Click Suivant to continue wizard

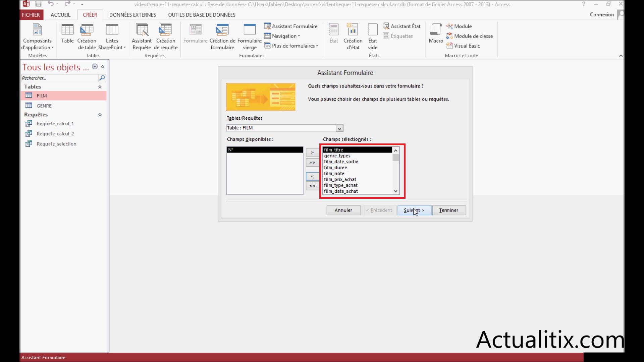pos(414,210)
